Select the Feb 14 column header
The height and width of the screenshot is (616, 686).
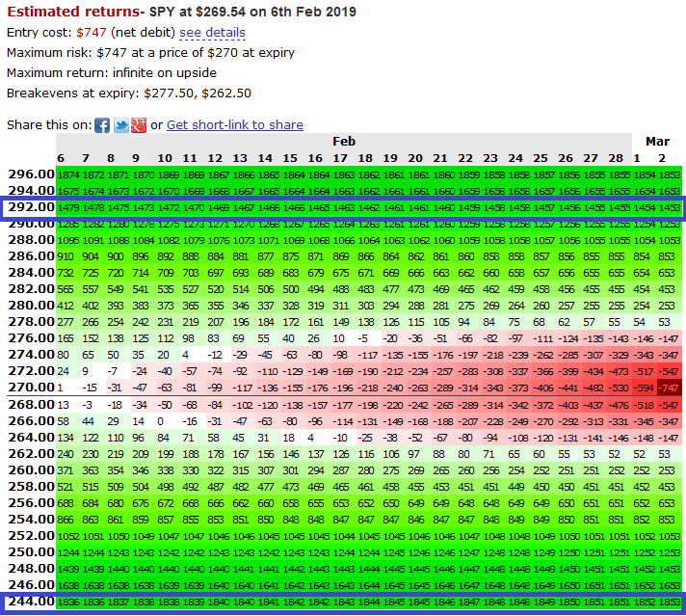click(265, 158)
